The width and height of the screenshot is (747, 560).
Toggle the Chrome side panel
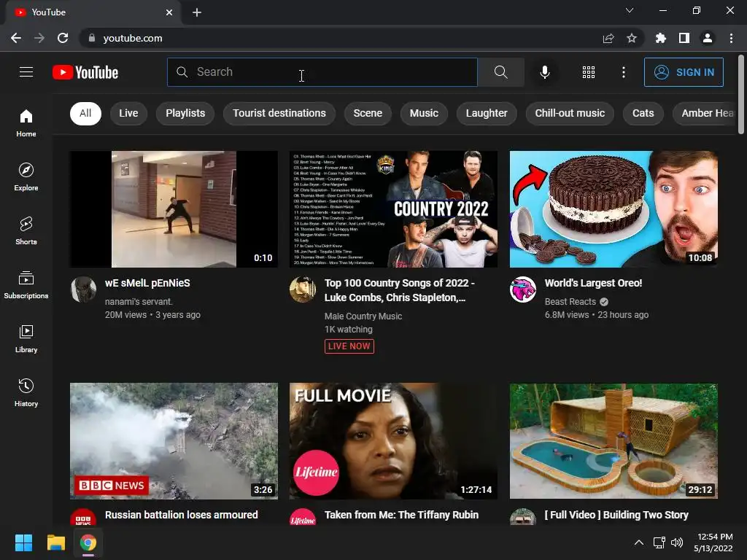click(x=684, y=38)
